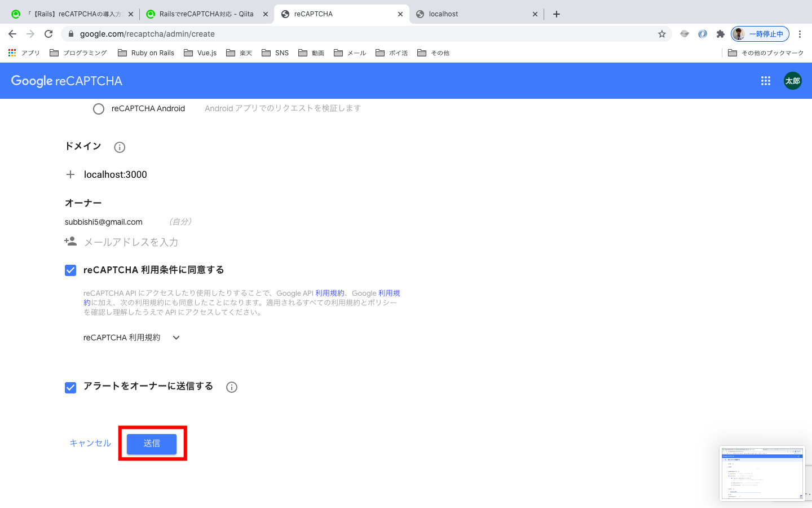The height and width of the screenshot is (508, 812).
Task: Click the Google reCAPTCHA header logo
Action: click(x=67, y=81)
